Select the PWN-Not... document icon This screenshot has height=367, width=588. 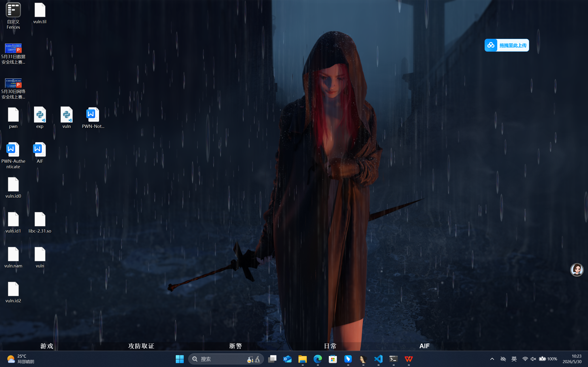pyautogui.click(x=93, y=118)
